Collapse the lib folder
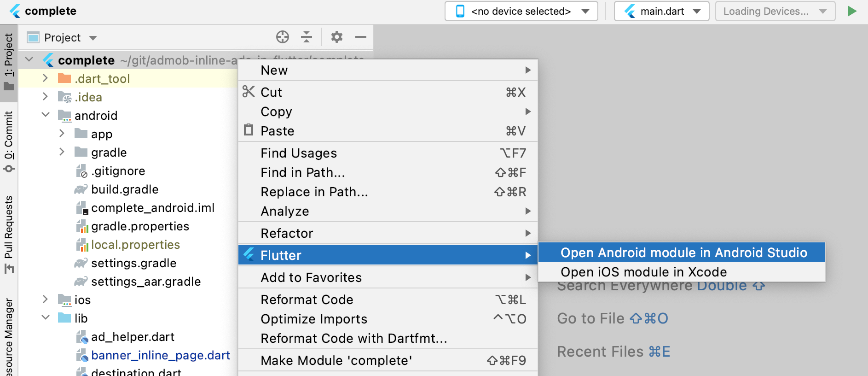Image resolution: width=868 pixels, height=376 pixels. click(x=45, y=317)
